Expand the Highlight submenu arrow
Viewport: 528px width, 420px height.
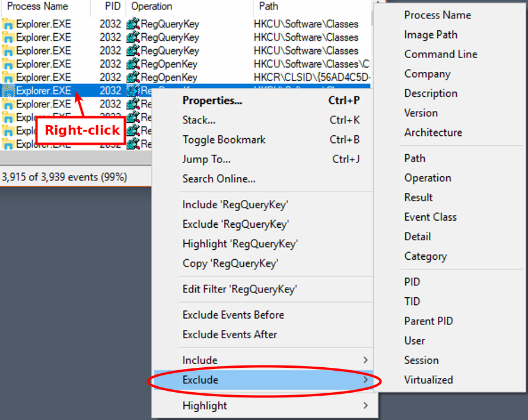[365, 406]
